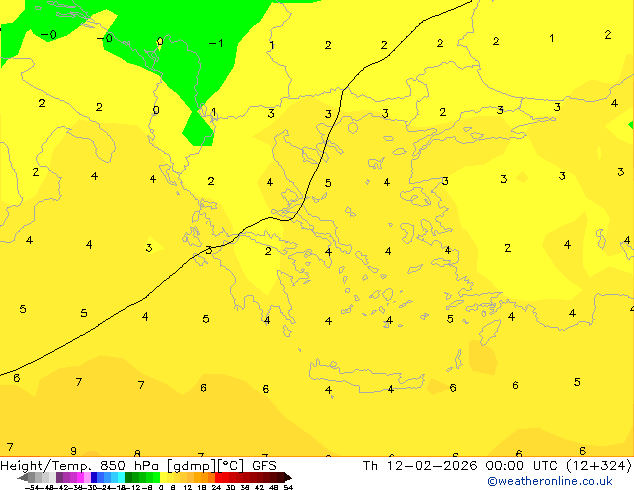Viewport: 634px width, 490px height.
Task: Select the dark blue legend swatch
Action: 94,477
